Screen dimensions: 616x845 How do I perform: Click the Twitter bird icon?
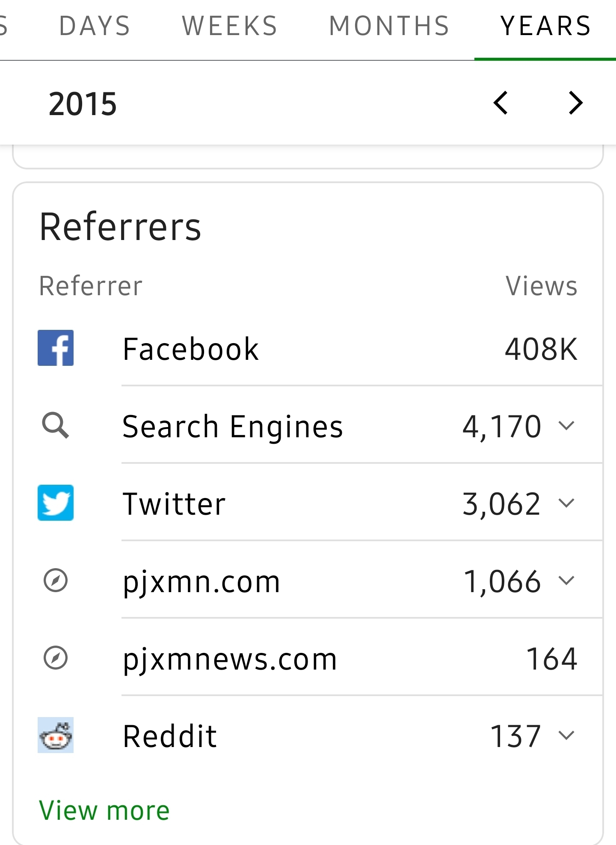point(56,503)
